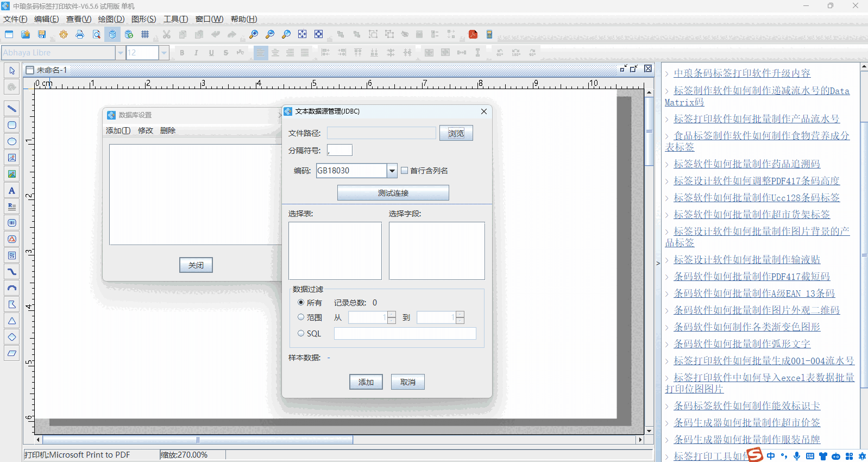Click the database settings toolbar icon

(x=112, y=34)
